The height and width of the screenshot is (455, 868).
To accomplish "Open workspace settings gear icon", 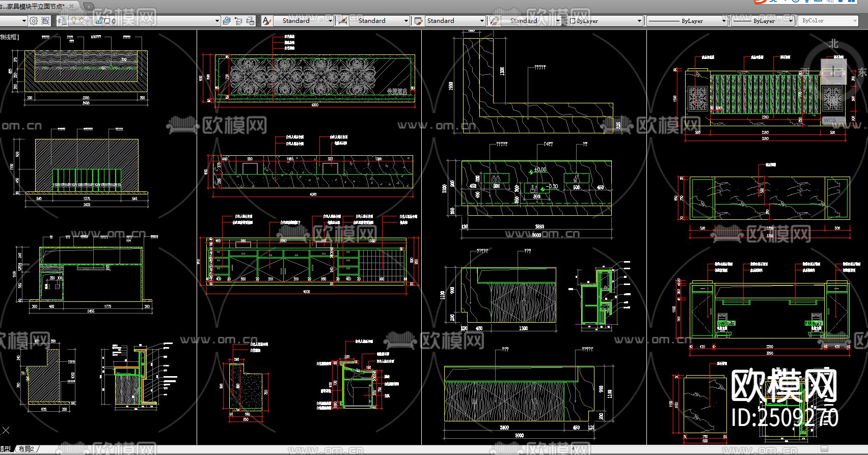I will pyautogui.click(x=34, y=21).
